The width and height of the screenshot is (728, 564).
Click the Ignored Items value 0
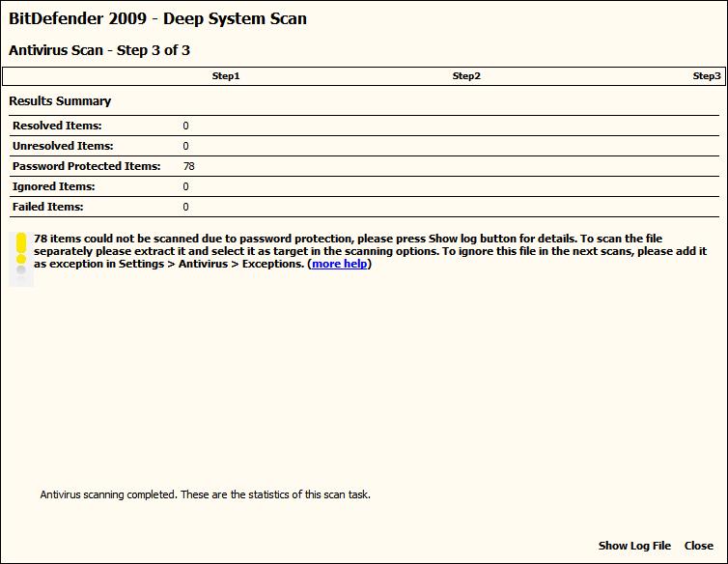tap(185, 186)
